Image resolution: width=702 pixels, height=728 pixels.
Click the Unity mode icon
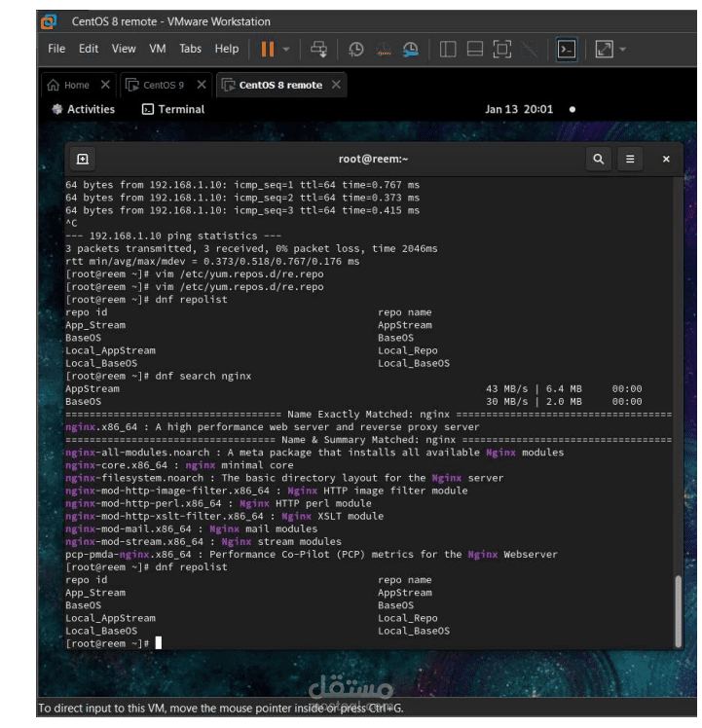coord(529,49)
